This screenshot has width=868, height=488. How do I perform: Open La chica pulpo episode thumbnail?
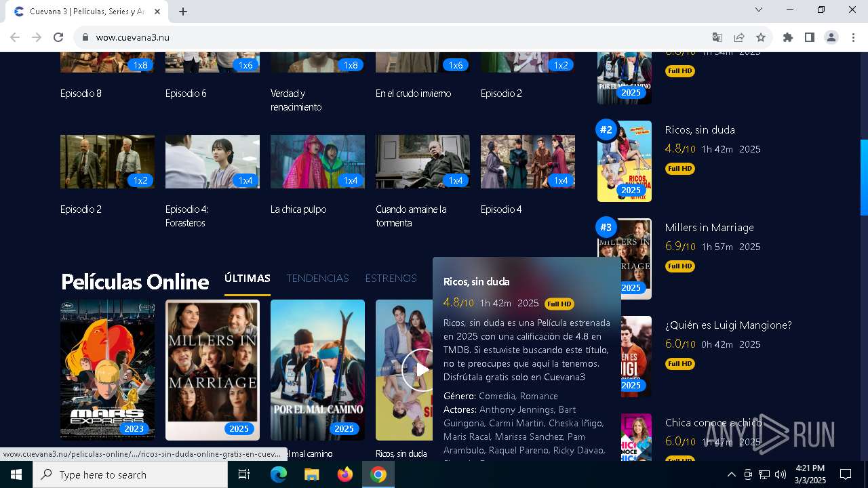[317, 161]
